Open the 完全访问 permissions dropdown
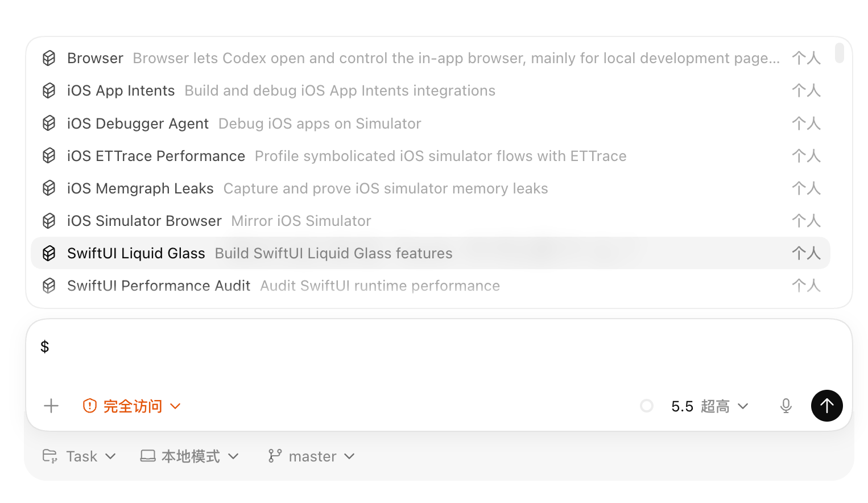 pos(132,406)
